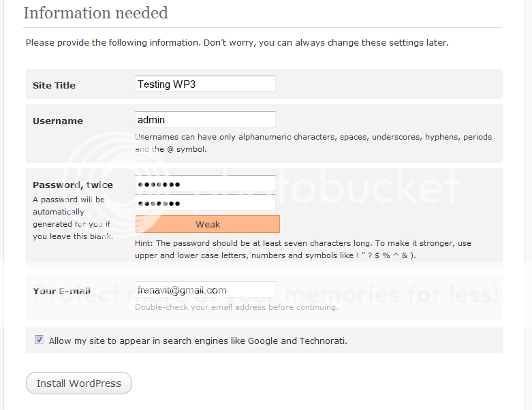
Task: Click the 'Password, twice' label
Action: pyautogui.click(x=73, y=185)
